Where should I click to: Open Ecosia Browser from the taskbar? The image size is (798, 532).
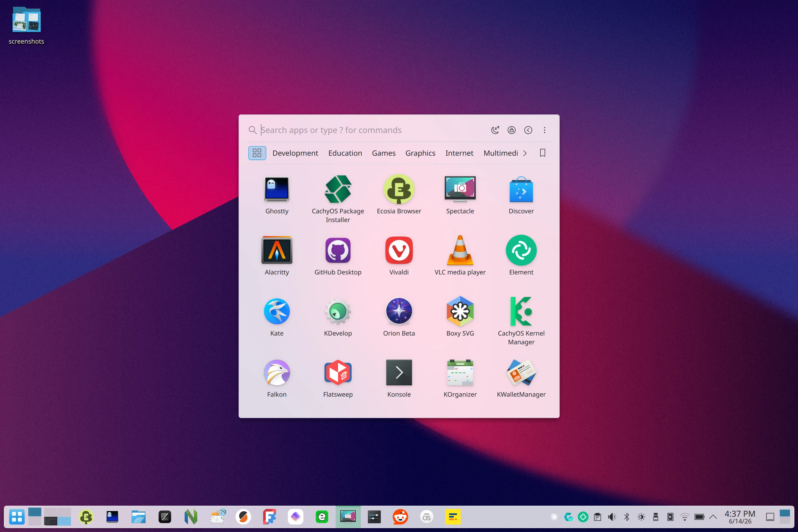point(86,517)
